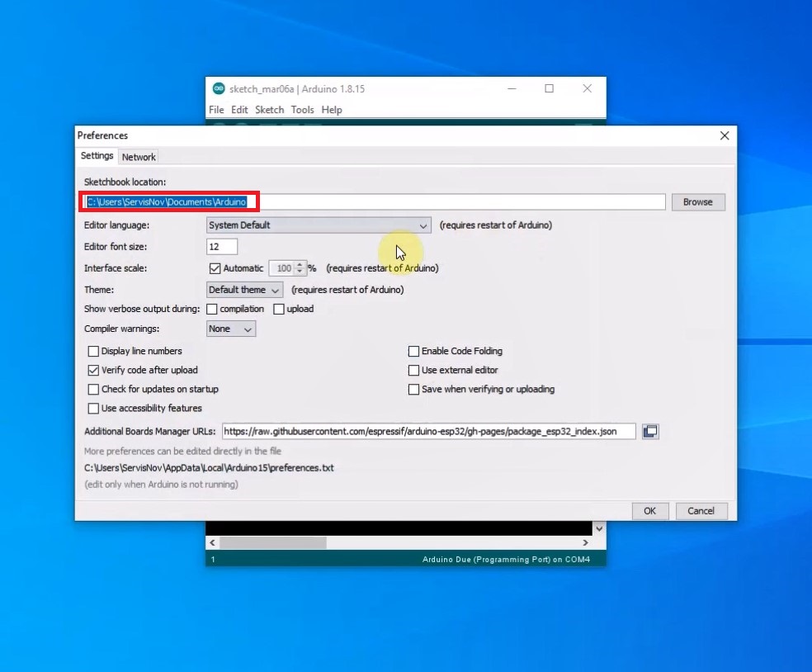Expand the Theme dropdown
812x672 pixels.
pyautogui.click(x=244, y=290)
